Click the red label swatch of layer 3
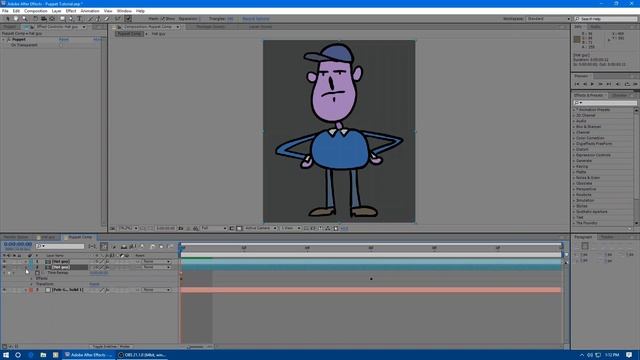The width and height of the screenshot is (640, 360). (x=31, y=290)
